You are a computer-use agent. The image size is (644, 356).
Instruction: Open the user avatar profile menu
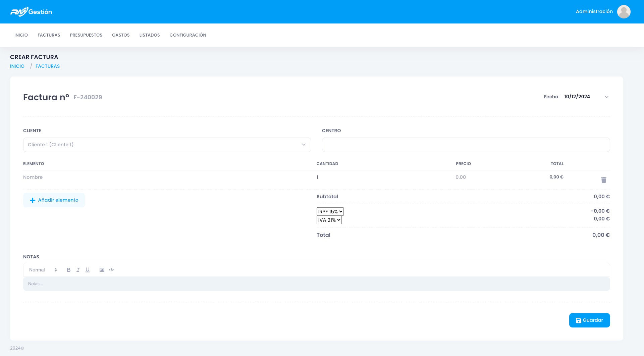624,12
